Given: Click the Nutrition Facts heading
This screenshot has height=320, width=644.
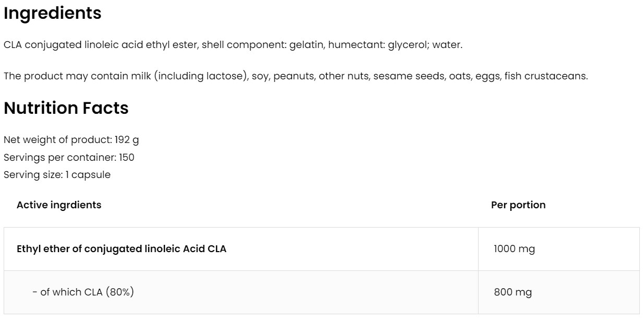Looking at the screenshot, I should coord(66,108).
